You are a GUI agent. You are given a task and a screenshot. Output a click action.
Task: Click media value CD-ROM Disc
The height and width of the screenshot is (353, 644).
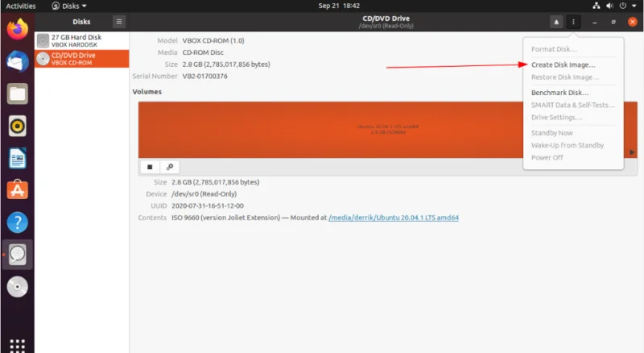pos(203,52)
